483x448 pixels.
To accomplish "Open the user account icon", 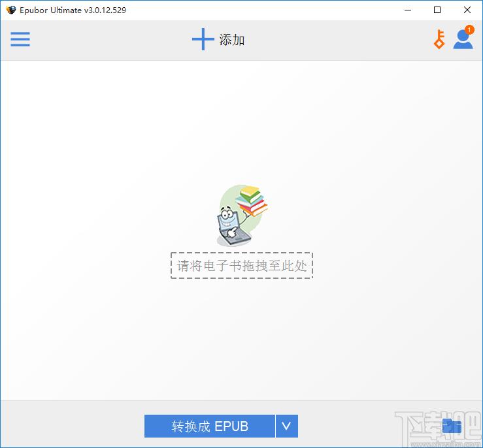I will click(463, 38).
